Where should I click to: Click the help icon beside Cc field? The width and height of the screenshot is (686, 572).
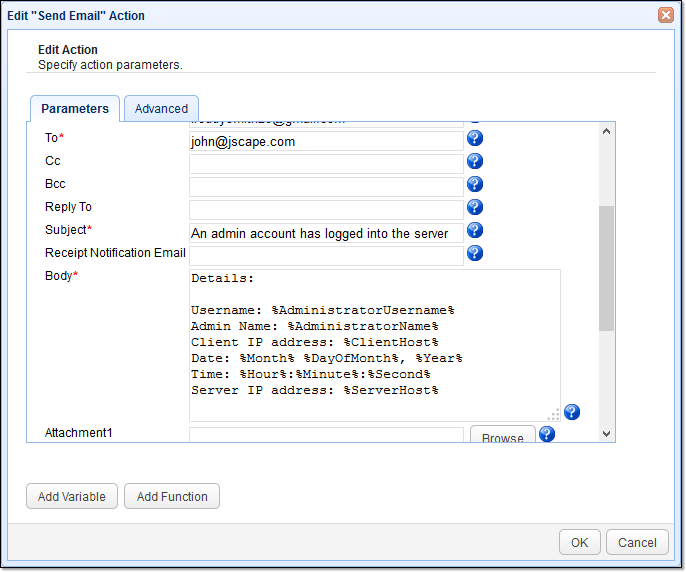coord(475,161)
